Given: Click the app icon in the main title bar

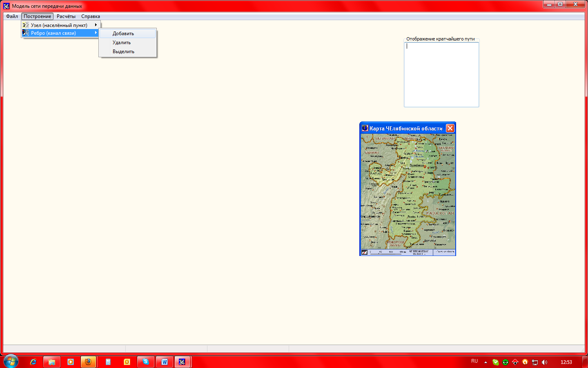Looking at the screenshot, I should pos(7,6).
